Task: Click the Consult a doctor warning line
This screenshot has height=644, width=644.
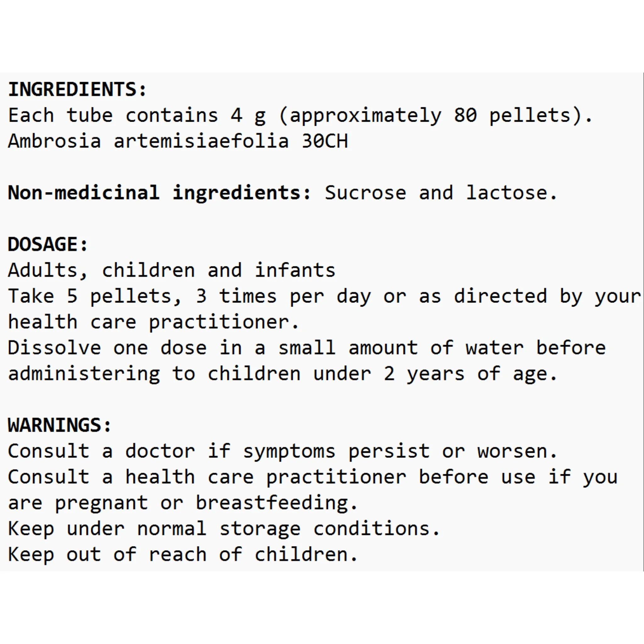Action: tap(283, 451)
